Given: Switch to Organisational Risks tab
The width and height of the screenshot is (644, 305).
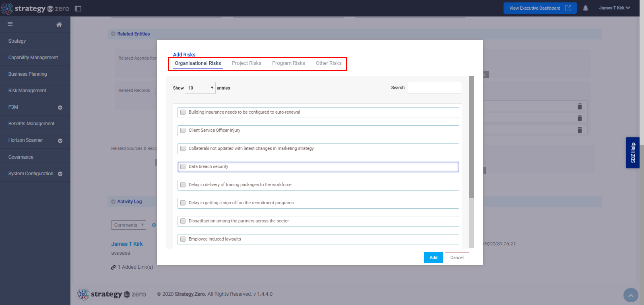Looking at the screenshot, I should pos(198,63).
